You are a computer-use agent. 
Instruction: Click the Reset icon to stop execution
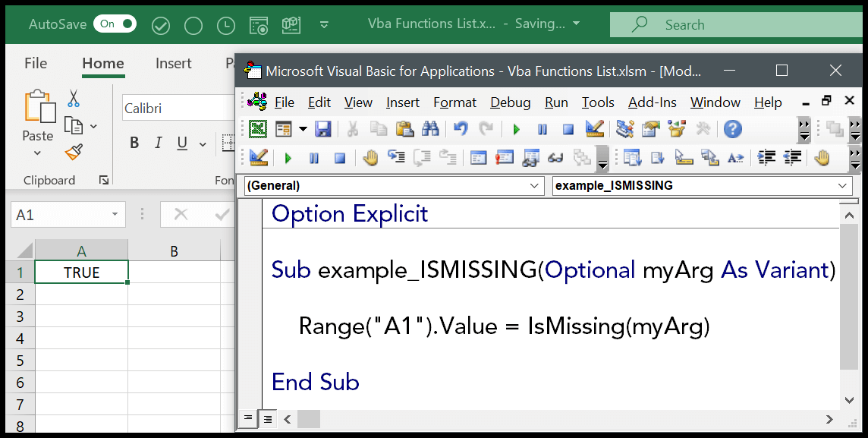568,129
